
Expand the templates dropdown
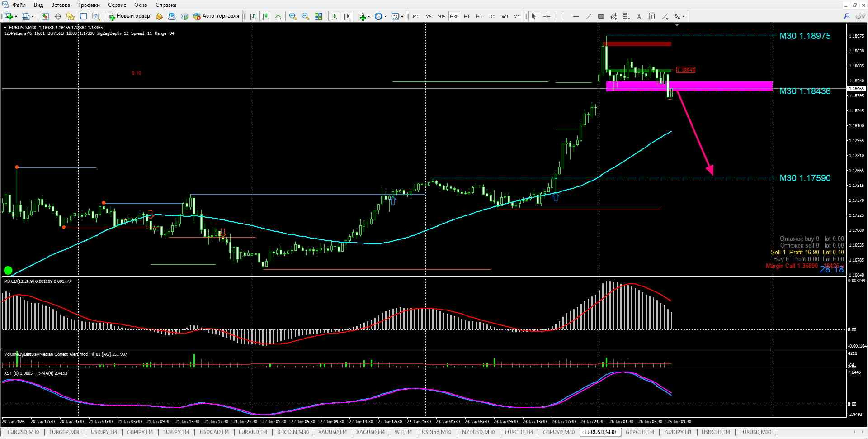[402, 17]
